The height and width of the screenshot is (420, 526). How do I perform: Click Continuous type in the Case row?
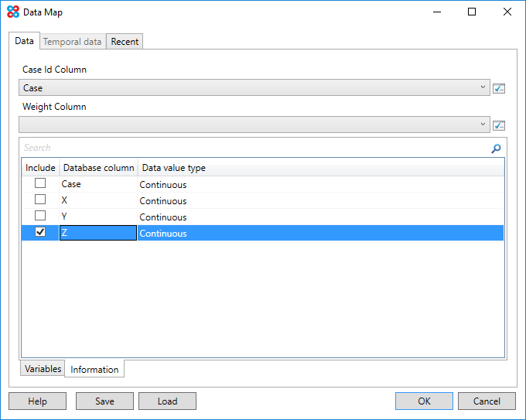pos(163,185)
